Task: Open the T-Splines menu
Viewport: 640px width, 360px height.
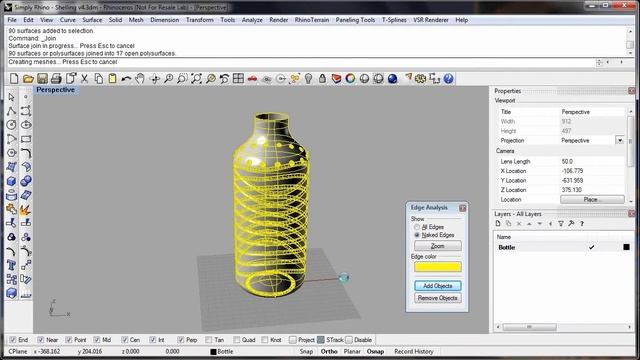Action: pyautogui.click(x=394, y=20)
